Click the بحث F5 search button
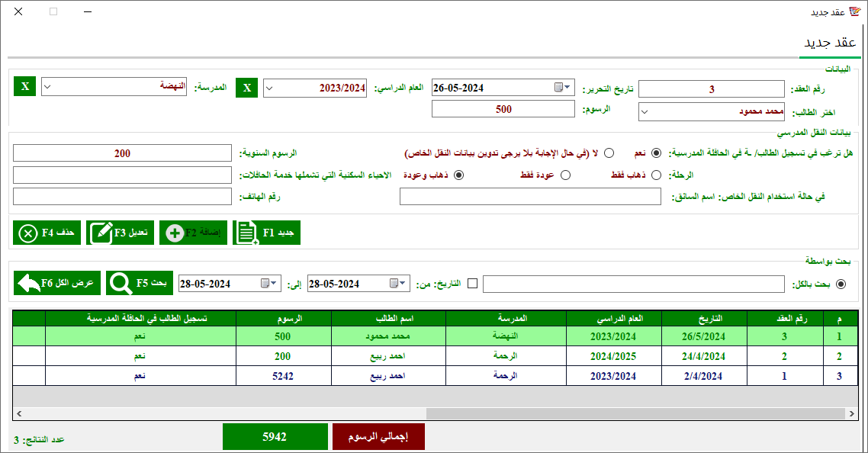Image resolution: width=868 pixels, height=453 pixels. click(140, 284)
